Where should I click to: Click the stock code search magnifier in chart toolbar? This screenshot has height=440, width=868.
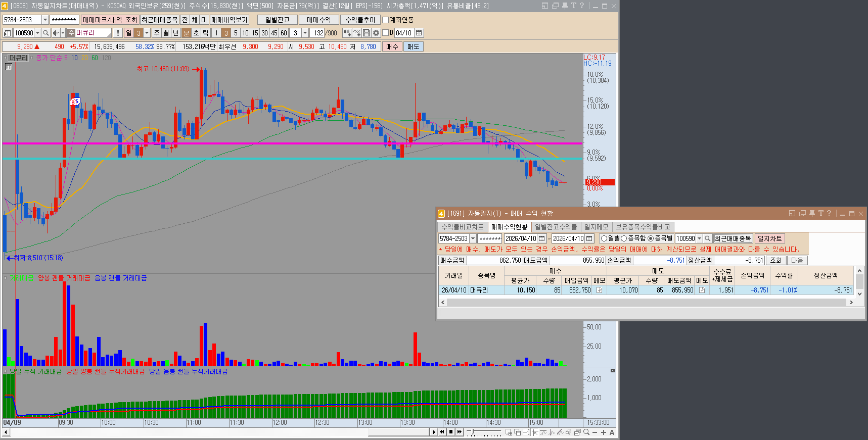pos(45,33)
